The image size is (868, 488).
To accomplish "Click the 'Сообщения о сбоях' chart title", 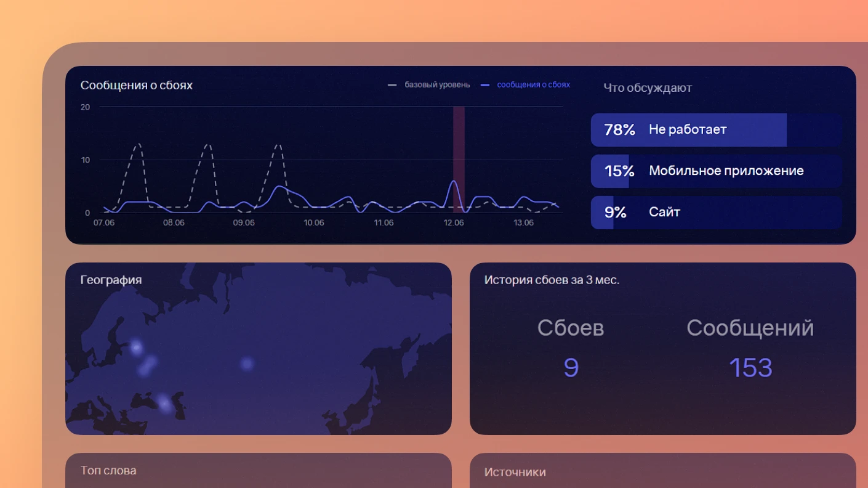I will (137, 85).
